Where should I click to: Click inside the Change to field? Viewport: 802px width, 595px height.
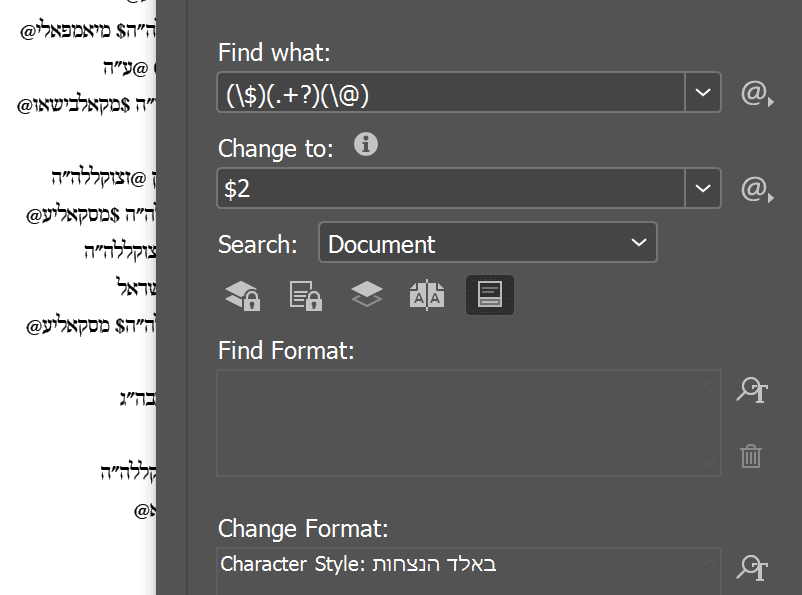click(x=450, y=188)
